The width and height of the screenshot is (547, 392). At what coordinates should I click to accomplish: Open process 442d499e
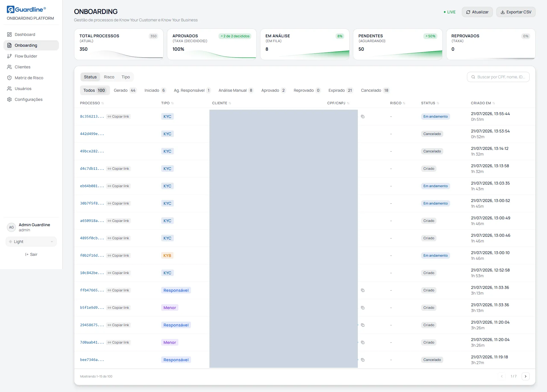(92, 134)
